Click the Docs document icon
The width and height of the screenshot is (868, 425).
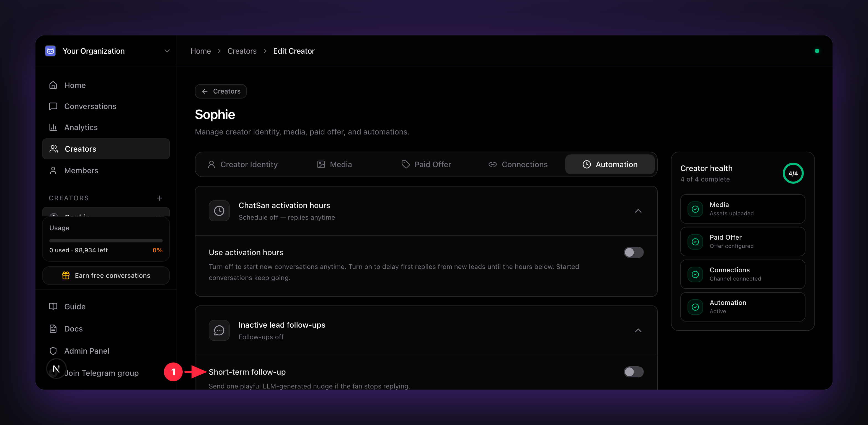53,329
